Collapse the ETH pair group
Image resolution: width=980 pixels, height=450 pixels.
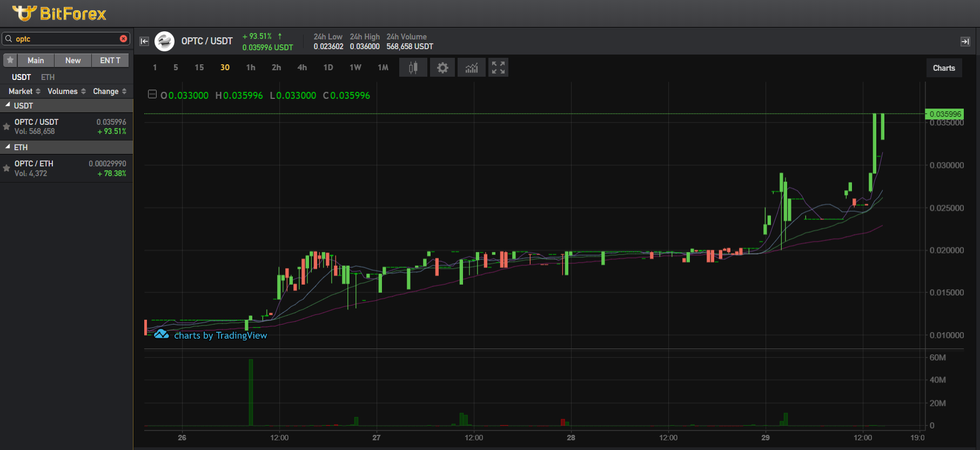point(8,147)
